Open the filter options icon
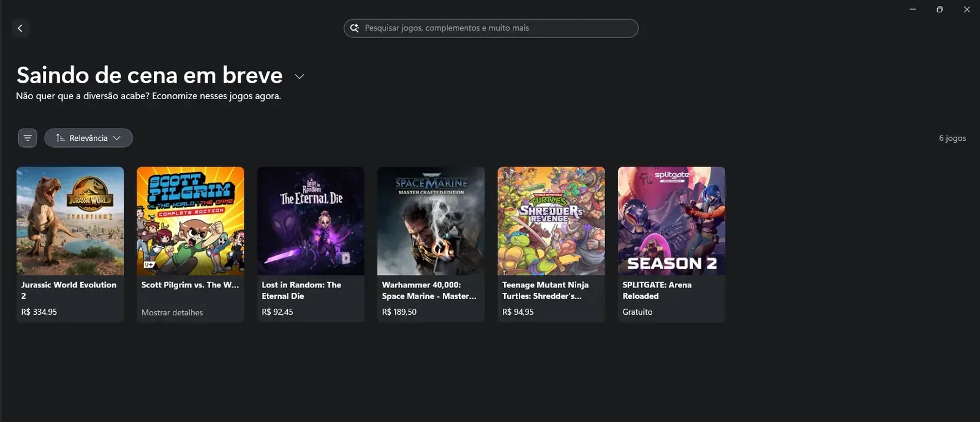This screenshot has width=980, height=422. tap(28, 138)
